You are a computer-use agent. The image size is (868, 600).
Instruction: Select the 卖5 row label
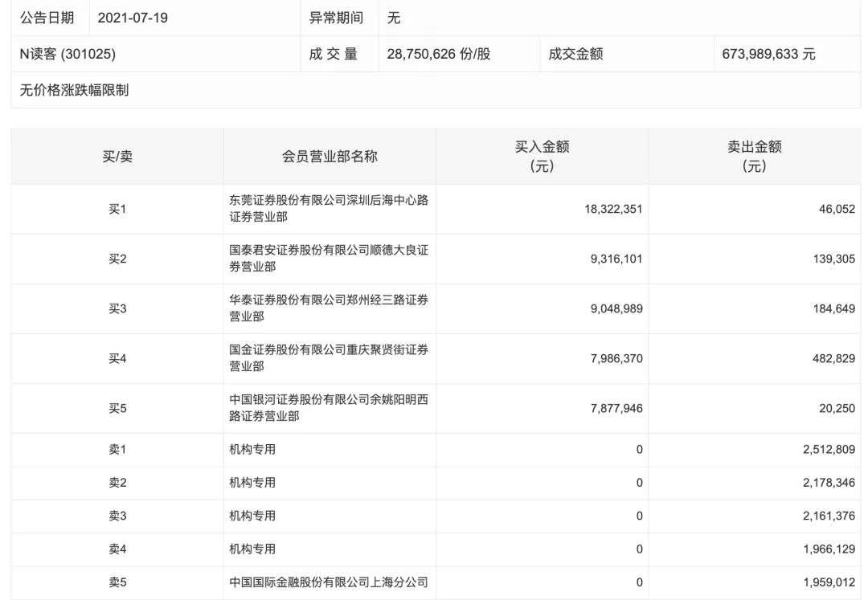[117, 582]
